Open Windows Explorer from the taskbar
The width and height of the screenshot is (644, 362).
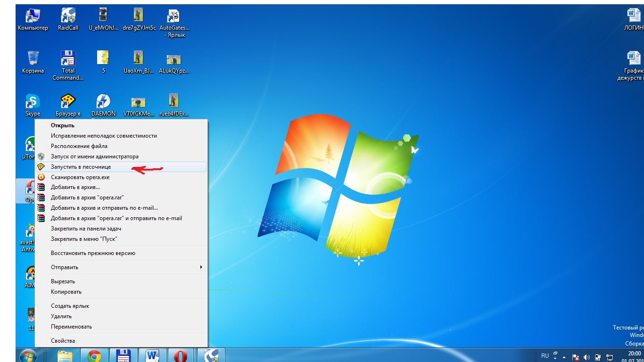tap(65, 355)
